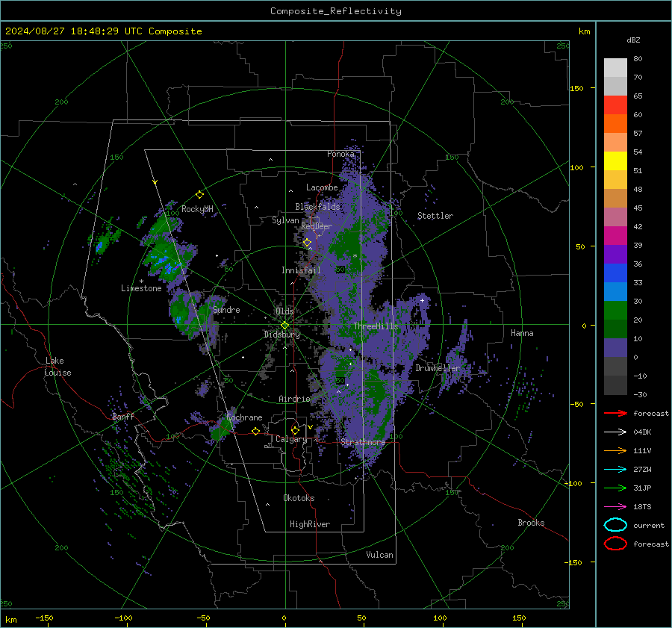The height and width of the screenshot is (628, 672).
Task: Click the Sylvan label on map
Action: (x=285, y=220)
